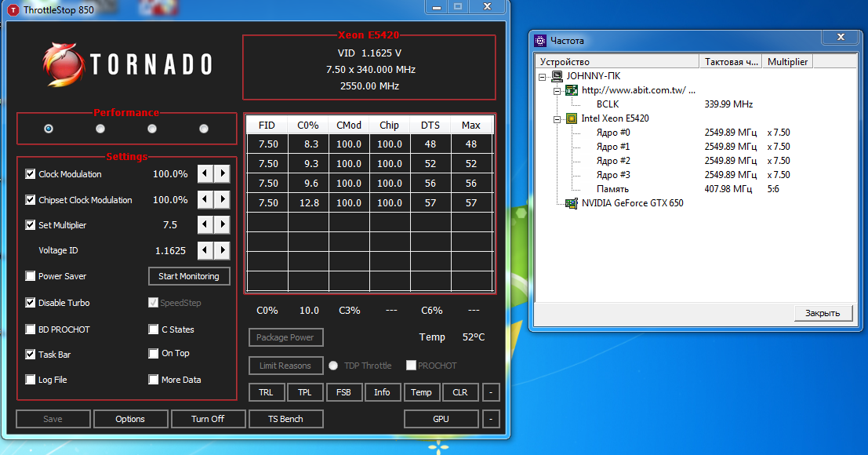Collapse JOHNNY-ПК tree node
Screen dimensions: 868x455
543,76
